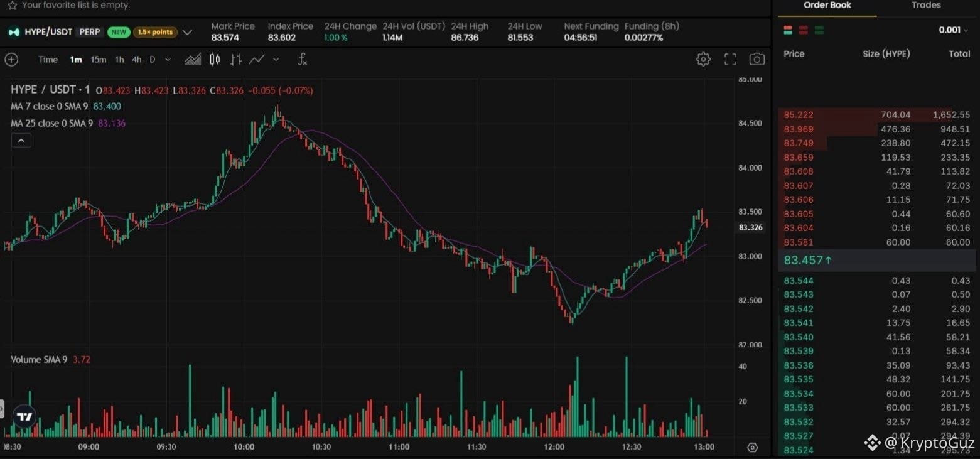
Task: Click the 10:00 time axis label
Action: click(x=244, y=447)
